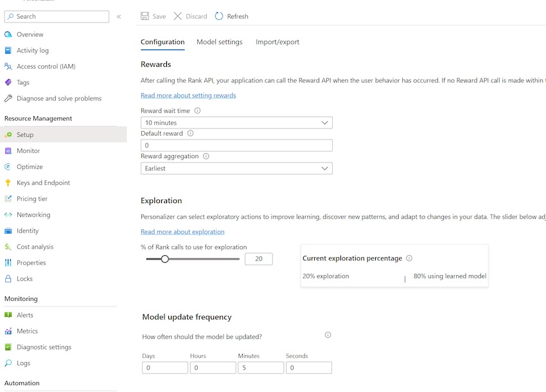Select Activity log in the sidebar
This screenshot has width=546, height=392.
click(x=33, y=50)
